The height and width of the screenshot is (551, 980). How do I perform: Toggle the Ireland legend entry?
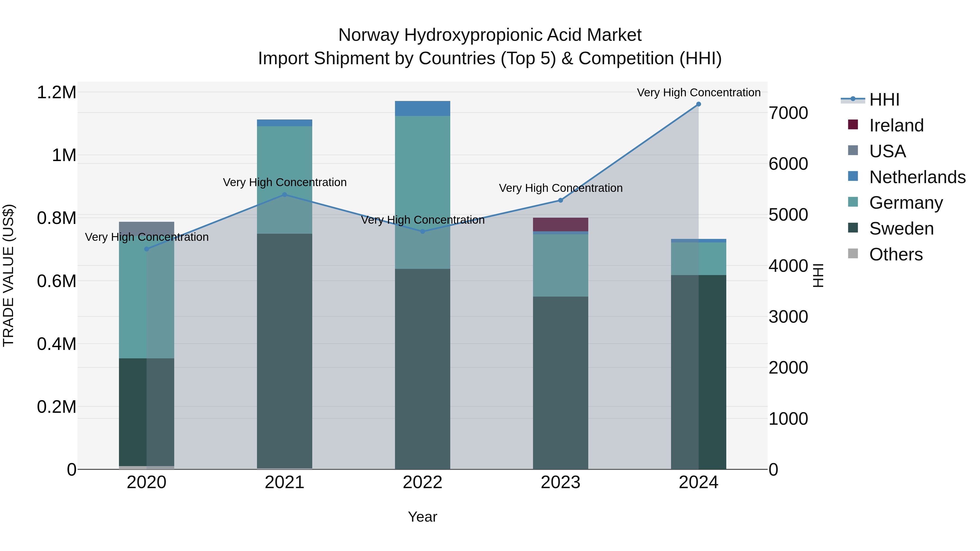coord(886,125)
